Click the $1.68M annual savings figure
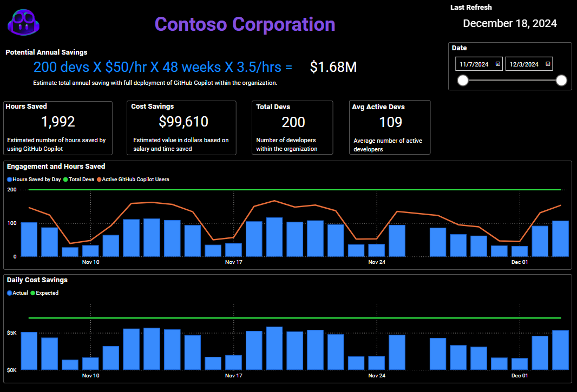The image size is (577, 392). pos(333,67)
